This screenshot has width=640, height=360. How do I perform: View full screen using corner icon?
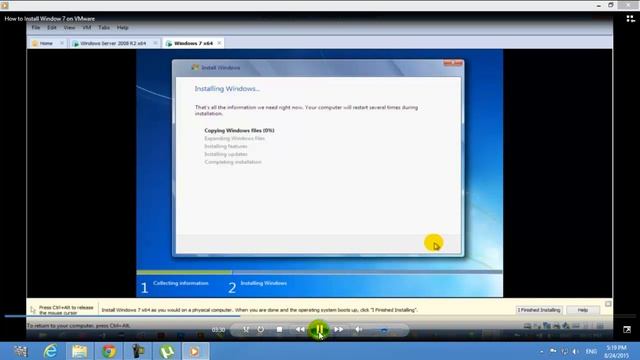[x=627, y=329]
